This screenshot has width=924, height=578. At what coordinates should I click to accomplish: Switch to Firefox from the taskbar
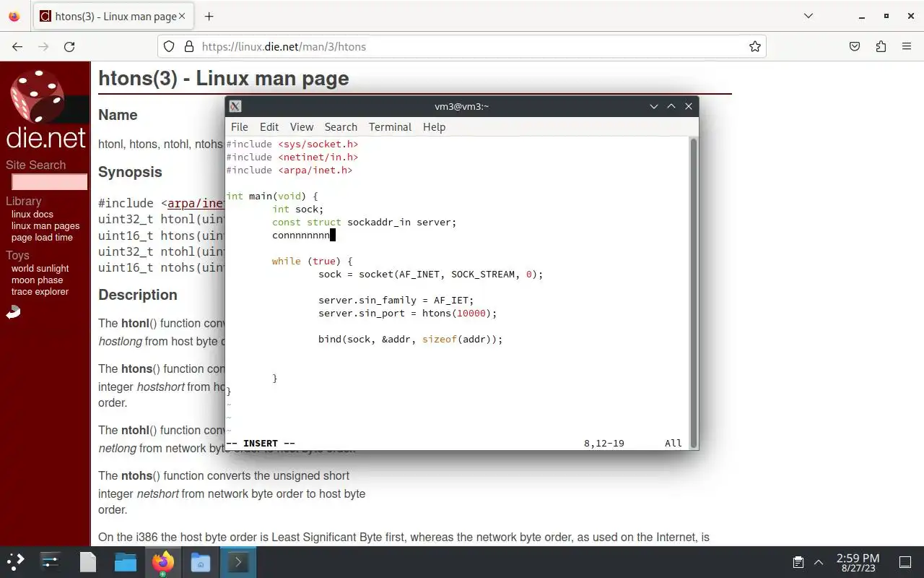163,562
